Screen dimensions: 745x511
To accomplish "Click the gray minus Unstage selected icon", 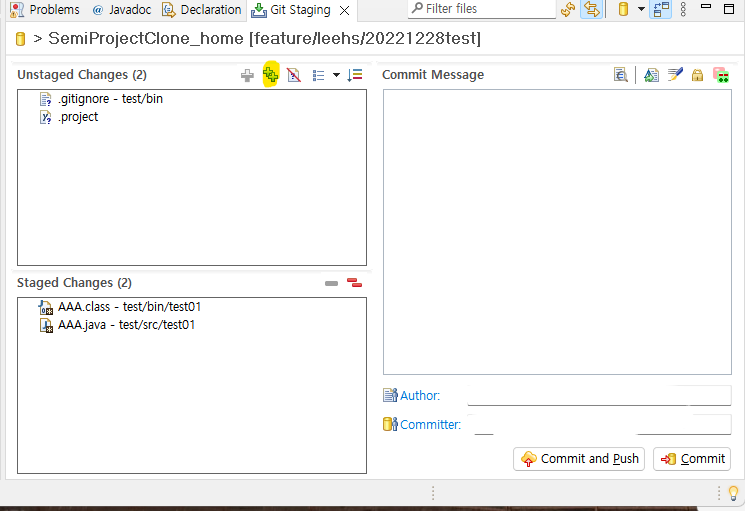I will click(x=331, y=284).
